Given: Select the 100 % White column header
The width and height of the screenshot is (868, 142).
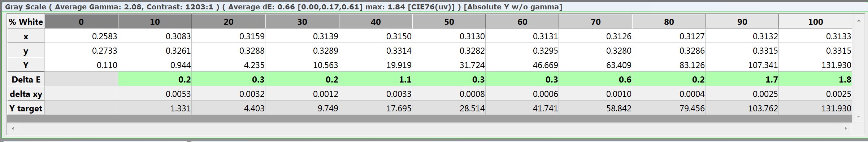Looking at the screenshot, I should click(816, 22).
